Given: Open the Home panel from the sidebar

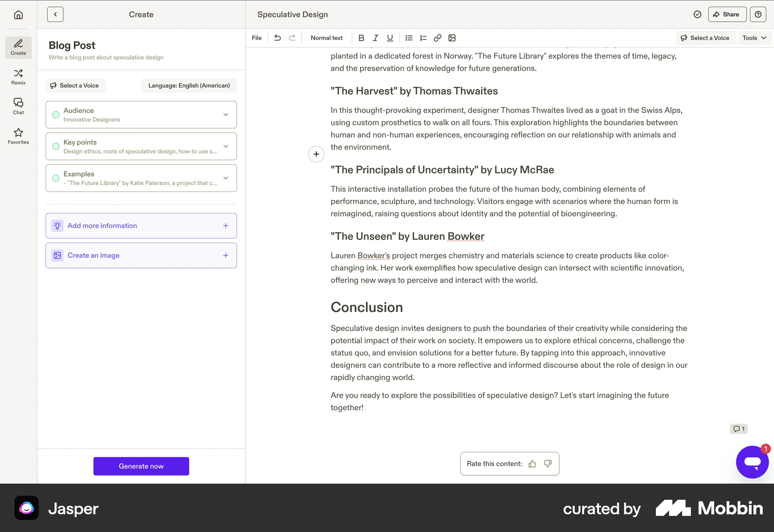Looking at the screenshot, I should 18,15.
